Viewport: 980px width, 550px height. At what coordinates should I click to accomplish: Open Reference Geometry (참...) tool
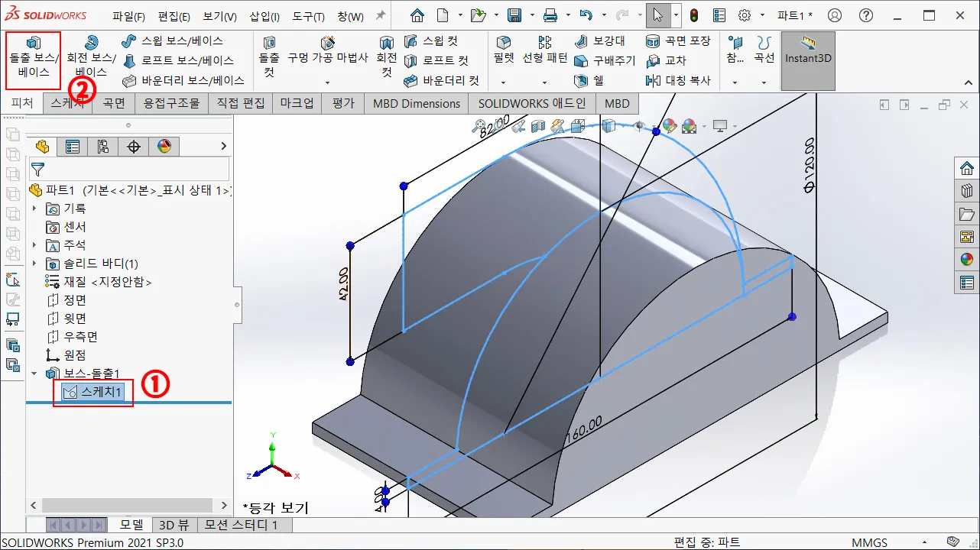tap(735, 50)
